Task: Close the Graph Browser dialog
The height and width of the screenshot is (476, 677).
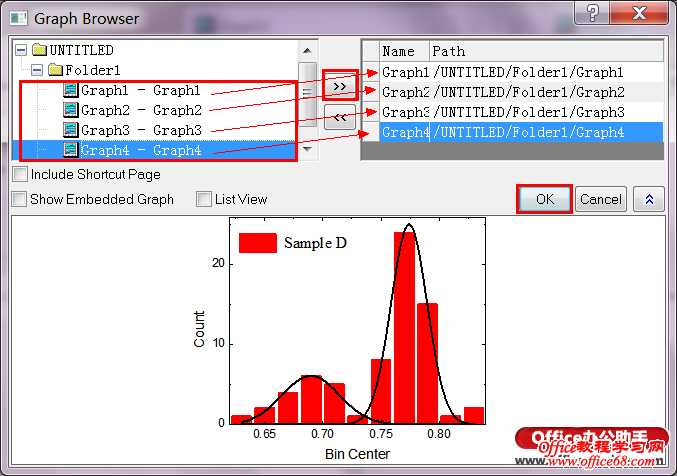Action: click(x=639, y=13)
